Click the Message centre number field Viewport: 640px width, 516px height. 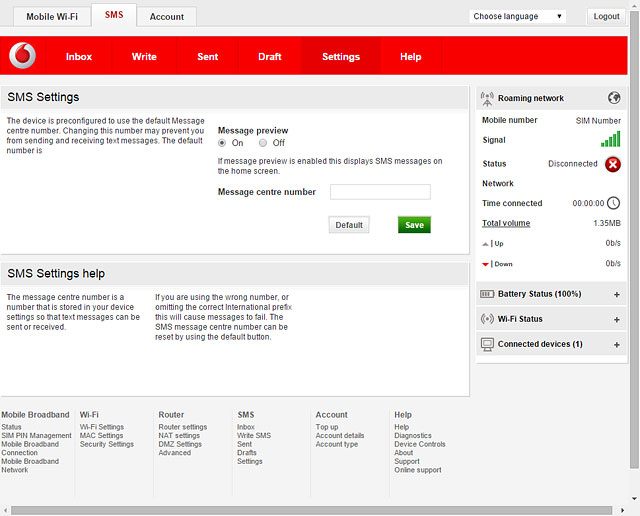tap(380, 192)
